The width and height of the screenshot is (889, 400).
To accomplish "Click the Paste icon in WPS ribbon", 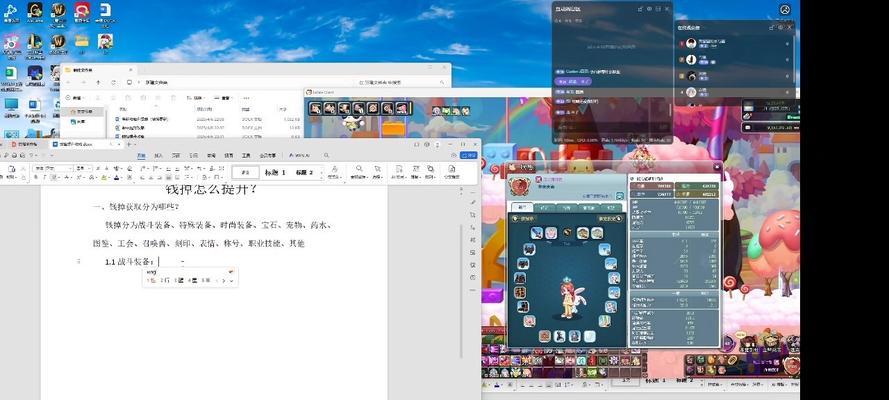I will [x=11, y=169].
